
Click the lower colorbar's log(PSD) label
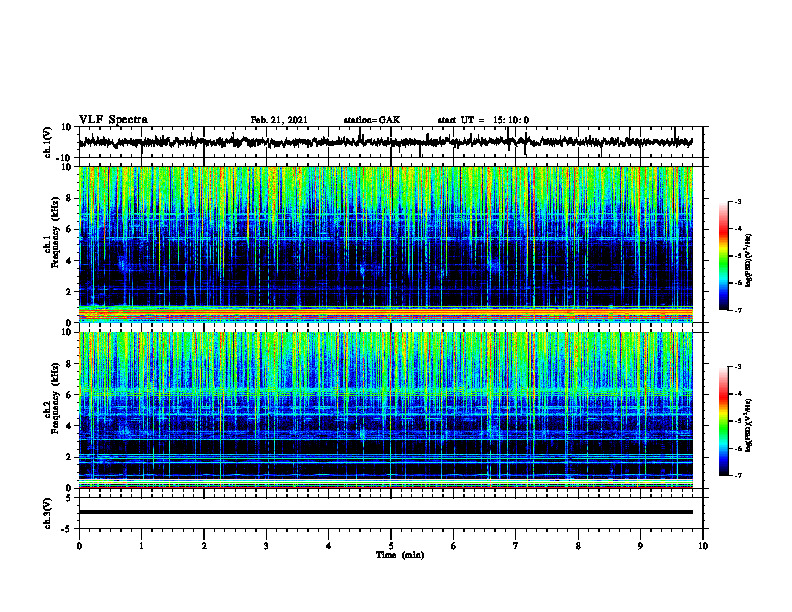[x=749, y=425]
